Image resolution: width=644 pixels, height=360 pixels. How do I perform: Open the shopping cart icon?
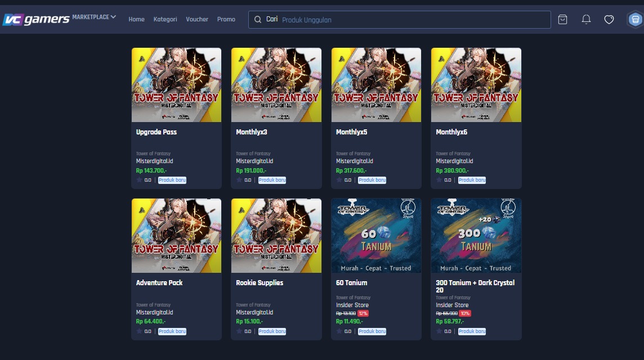(562, 20)
